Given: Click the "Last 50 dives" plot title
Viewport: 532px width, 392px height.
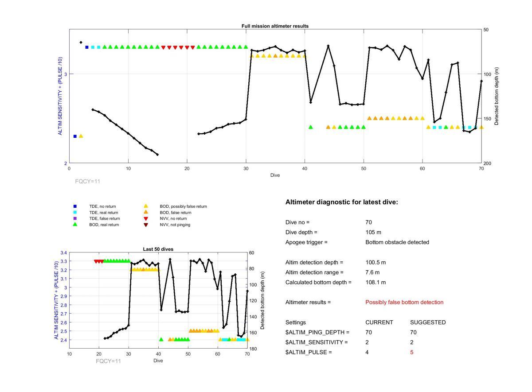Looking at the screenshot, I should (x=158, y=249).
